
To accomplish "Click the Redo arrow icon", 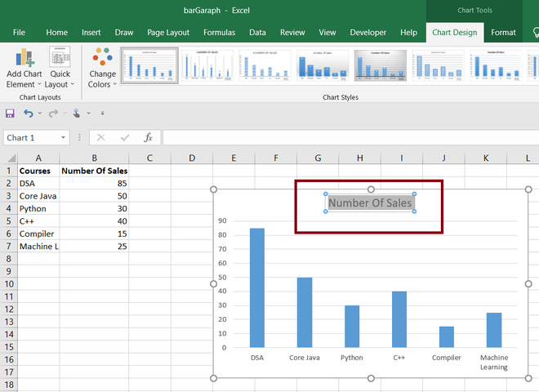I will pos(53,113).
